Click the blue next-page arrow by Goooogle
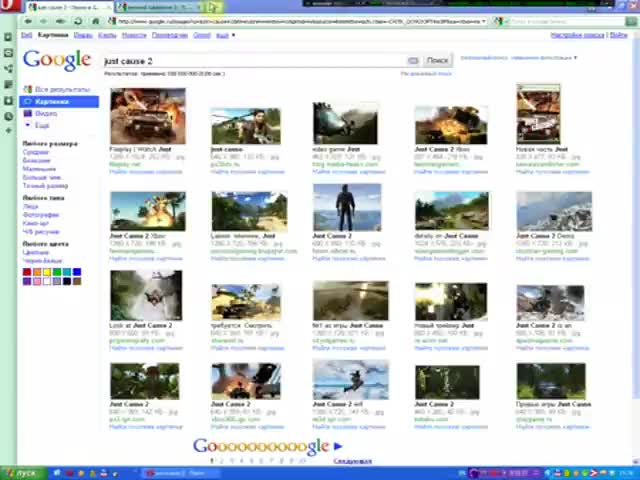Image resolution: width=640 pixels, height=480 pixels. (338, 447)
